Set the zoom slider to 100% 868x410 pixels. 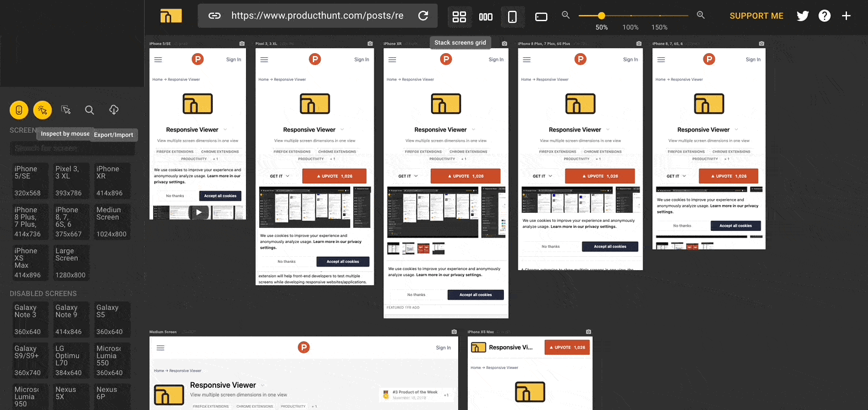point(631,16)
